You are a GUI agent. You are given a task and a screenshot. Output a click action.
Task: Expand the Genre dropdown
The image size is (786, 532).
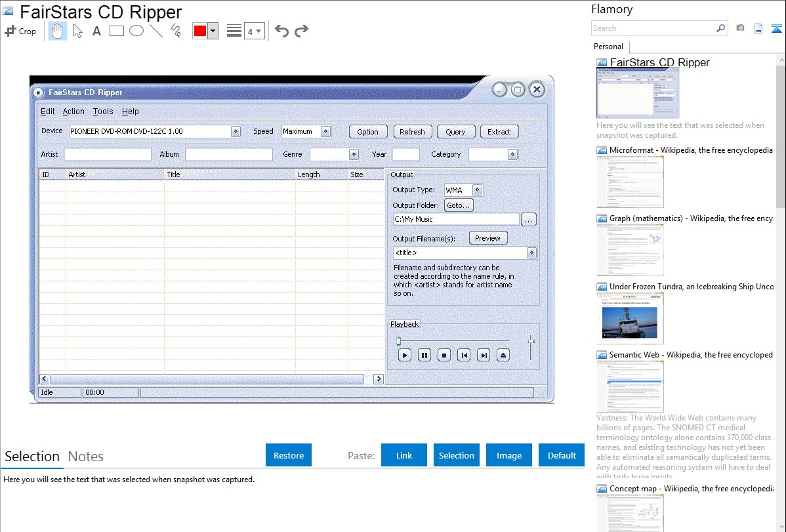[x=354, y=154]
